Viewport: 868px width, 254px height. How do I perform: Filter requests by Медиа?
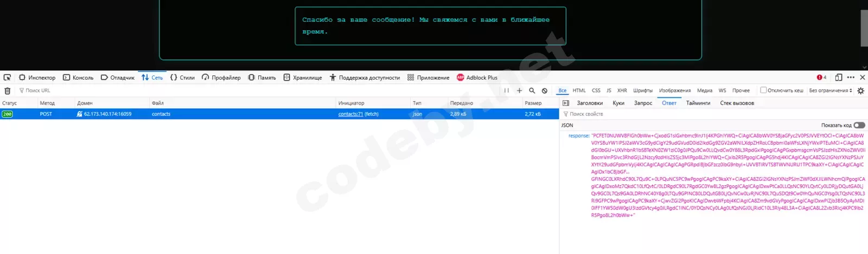[705, 90]
